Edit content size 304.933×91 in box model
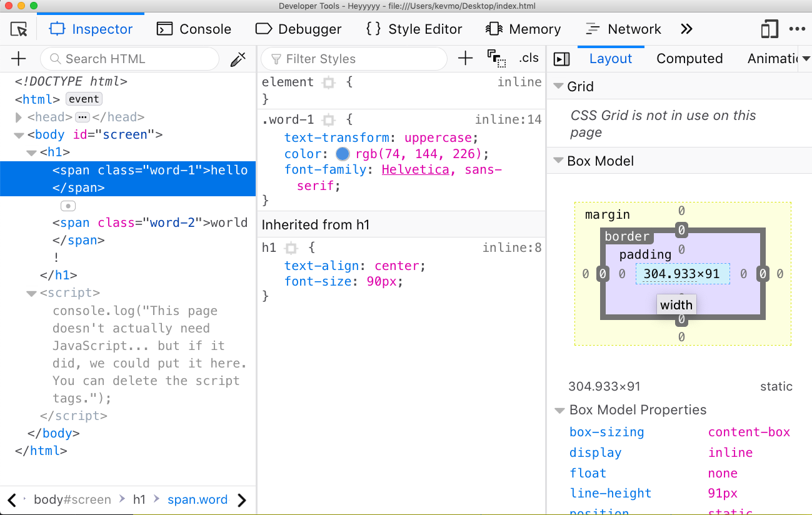Screen dimensions: 812x515 (681, 274)
